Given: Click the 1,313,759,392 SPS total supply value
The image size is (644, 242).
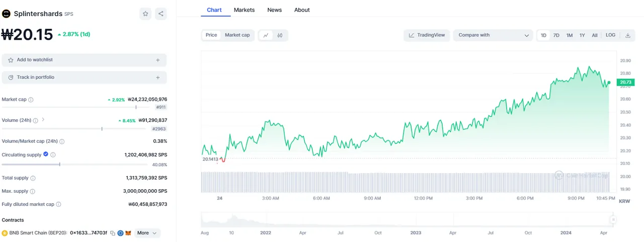Looking at the screenshot, I should click(x=146, y=178).
